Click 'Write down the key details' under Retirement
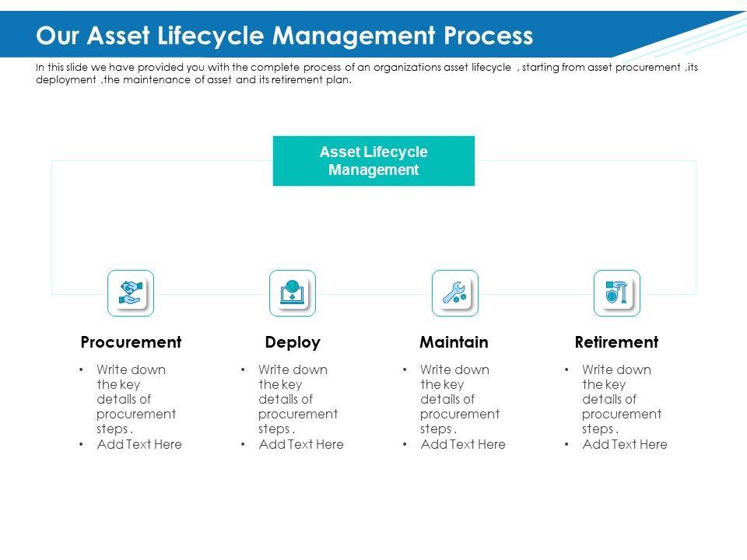The height and width of the screenshot is (560, 747). (622, 399)
